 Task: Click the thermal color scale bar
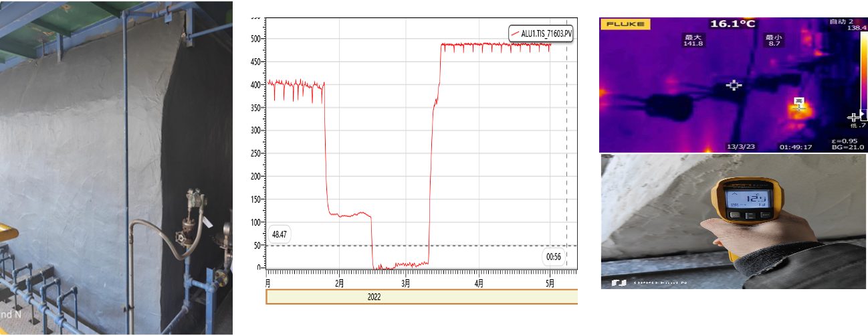[x=863, y=74]
